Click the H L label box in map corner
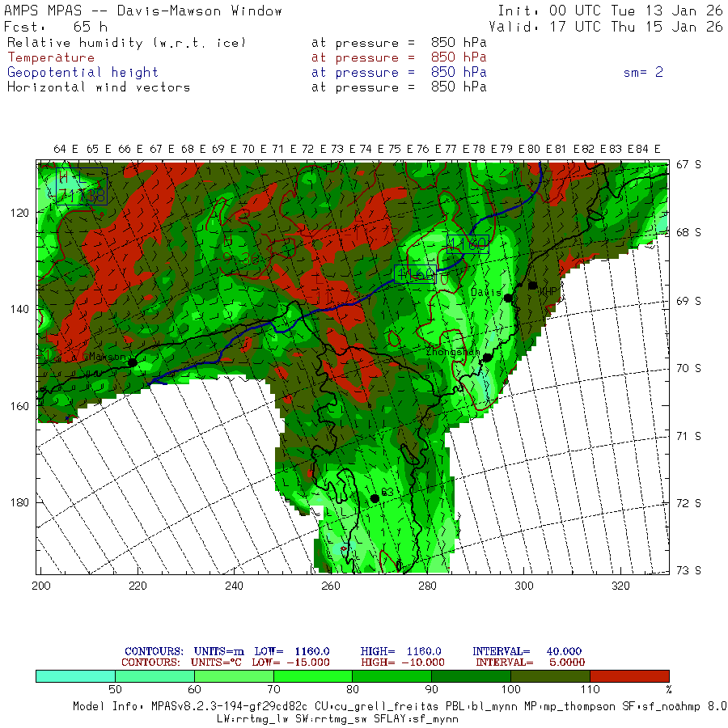Screen dimensions: 728x728 tap(82, 186)
